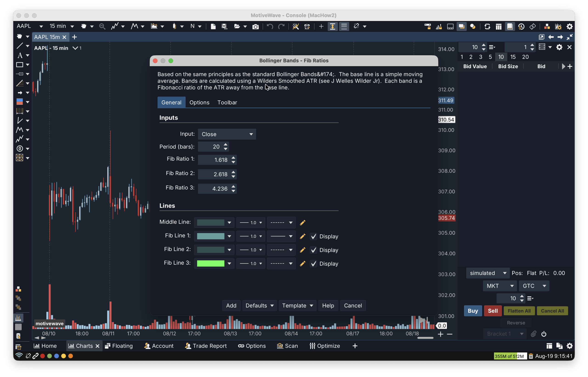Click the zoom in plus on time axis
The height and width of the screenshot is (377, 588).
(441, 334)
